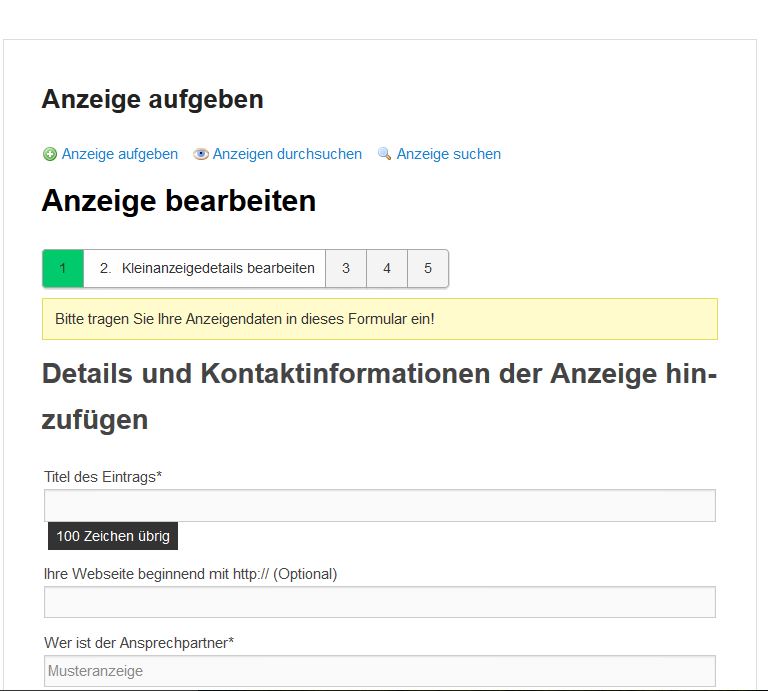
Task: Click the 'Ihre Webseite beginnend mit http://' label
Action: (x=191, y=574)
